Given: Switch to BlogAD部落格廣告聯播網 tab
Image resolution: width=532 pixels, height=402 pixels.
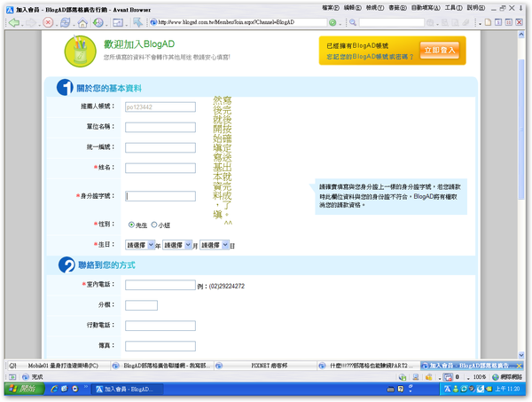Looking at the screenshot, I should tap(161, 366).
